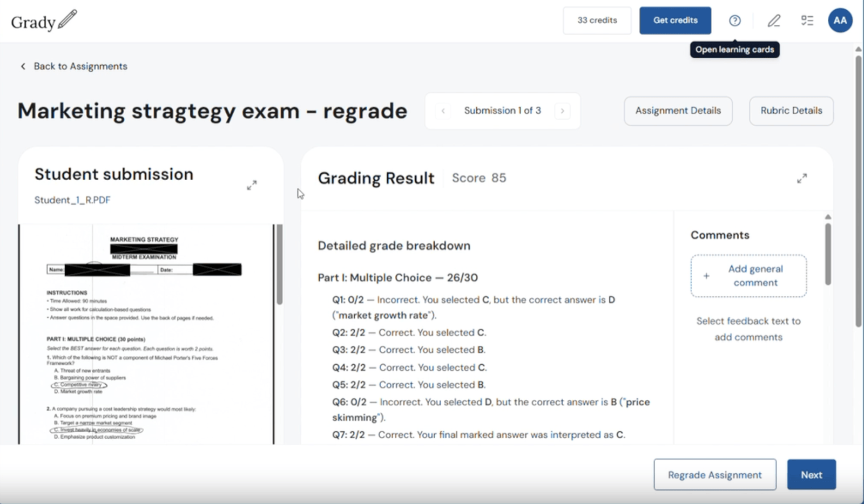
Task: Click Add general comment
Action: [748, 276]
